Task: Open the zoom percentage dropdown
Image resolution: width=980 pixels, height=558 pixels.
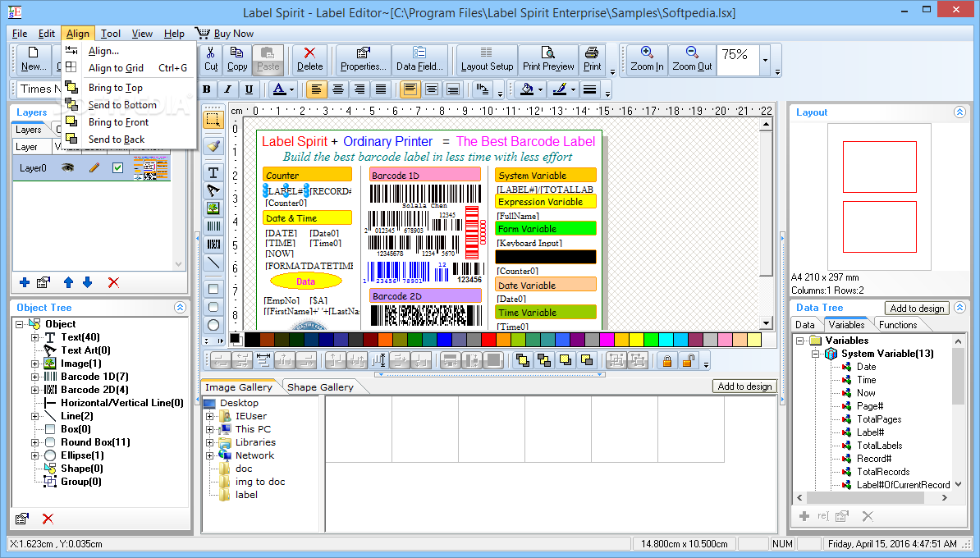Action: click(765, 60)
